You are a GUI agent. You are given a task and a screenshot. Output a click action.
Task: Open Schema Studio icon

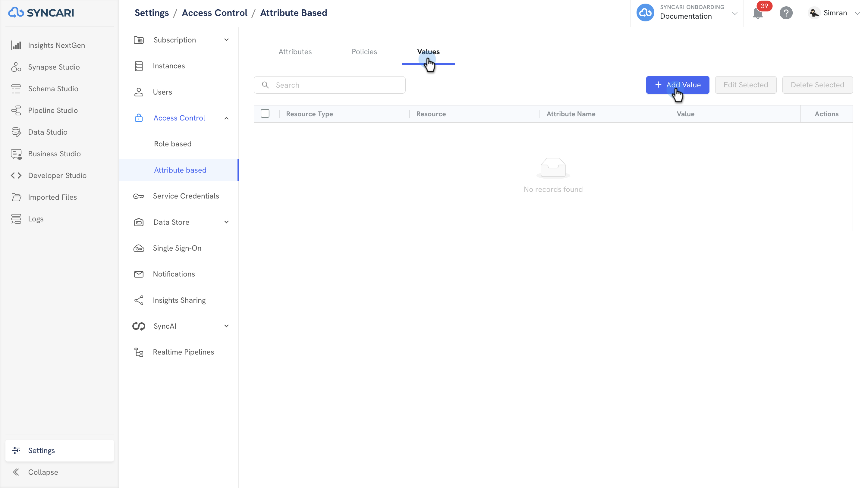tap(16, 89)
